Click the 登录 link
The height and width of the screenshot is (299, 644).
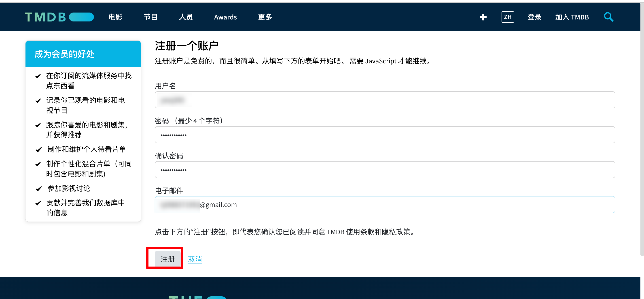pyautogui.click(x=534, y=17)
